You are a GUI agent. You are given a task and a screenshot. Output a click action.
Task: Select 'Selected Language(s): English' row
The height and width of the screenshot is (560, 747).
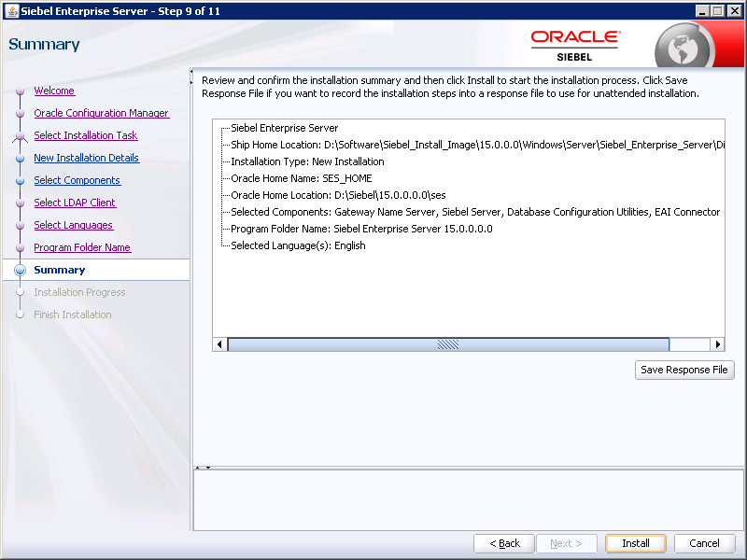pyautogui.click(x=298, y=245)
